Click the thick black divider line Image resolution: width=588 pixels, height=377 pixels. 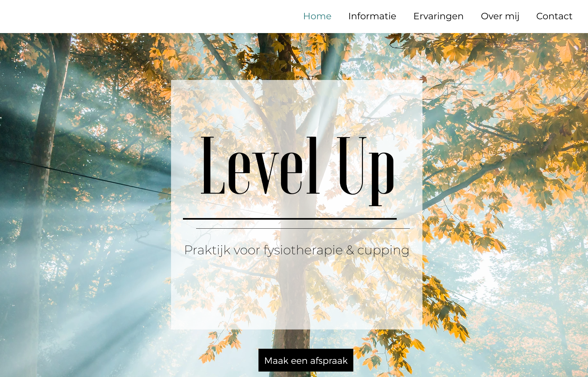click(x=290, y=219)
